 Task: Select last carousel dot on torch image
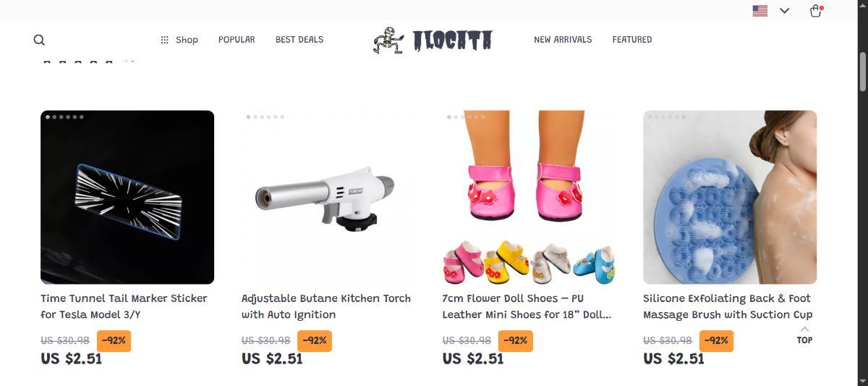click(282, 117)
